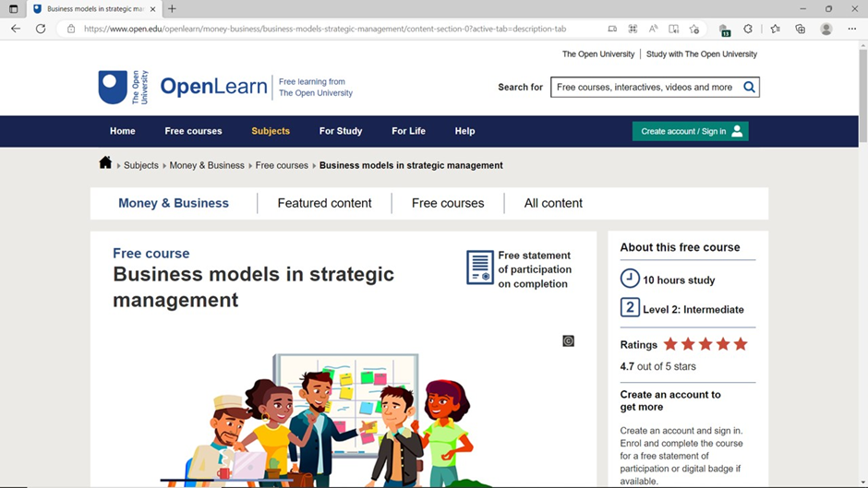Click the browser back arrow
The height and width of the screenshot is (488, 868).
(16, 29)
